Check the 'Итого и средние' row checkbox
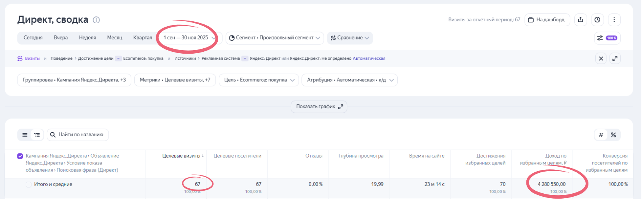 (29, 185)
